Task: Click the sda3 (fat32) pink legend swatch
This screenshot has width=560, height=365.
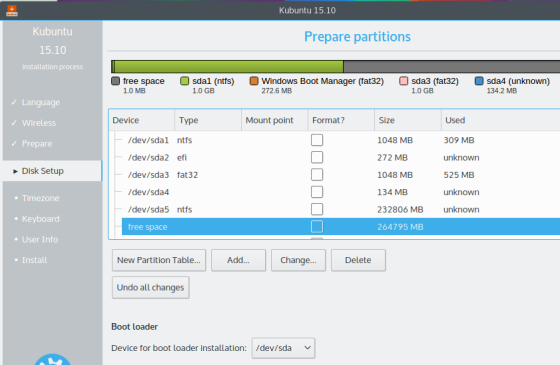Action: point(404,81)
